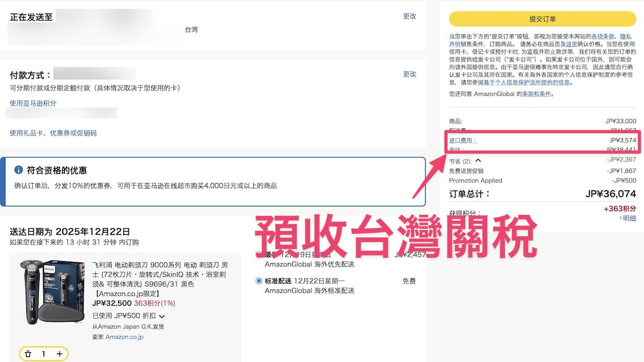Click the import fee amount JP¥3,574
The image size is (644, 362).
coord(623,140)
